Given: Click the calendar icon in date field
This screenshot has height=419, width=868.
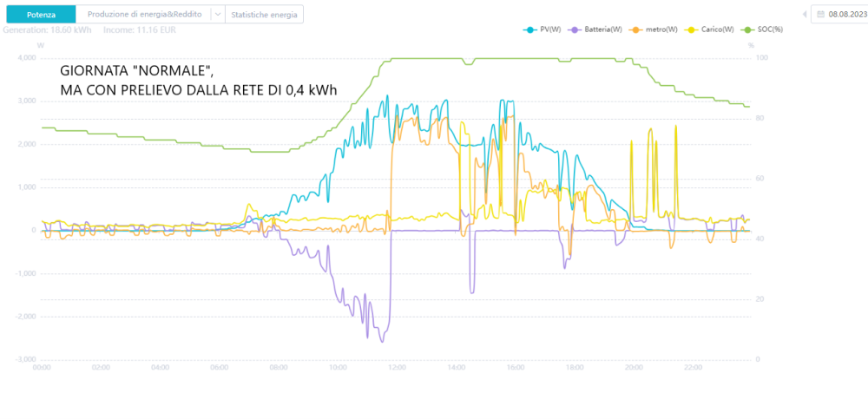Looking at the screenshot, I should point(821,15).
